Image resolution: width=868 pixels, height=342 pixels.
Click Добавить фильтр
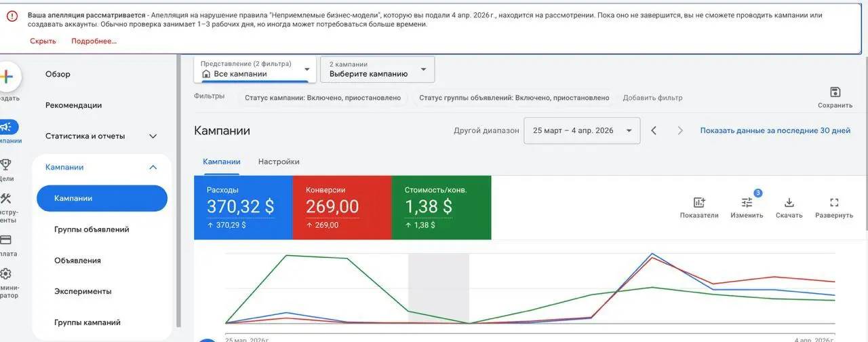coord(652,98)
